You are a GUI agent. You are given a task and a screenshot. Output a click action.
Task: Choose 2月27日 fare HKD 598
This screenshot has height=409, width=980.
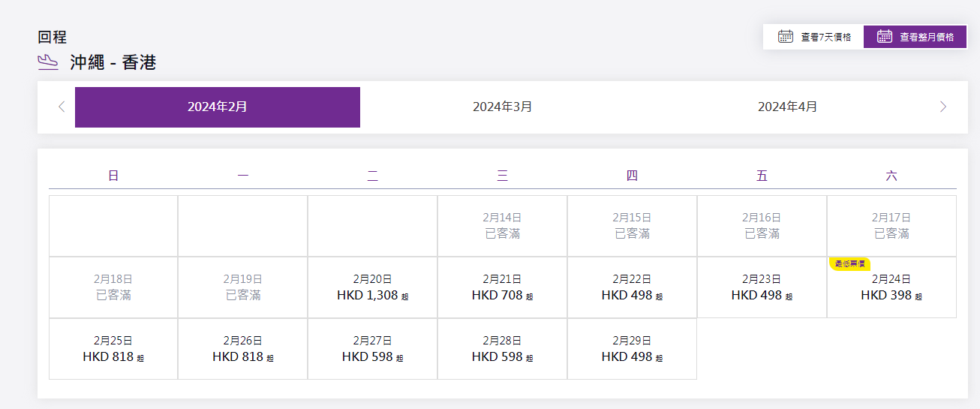(x=372, y=350)
